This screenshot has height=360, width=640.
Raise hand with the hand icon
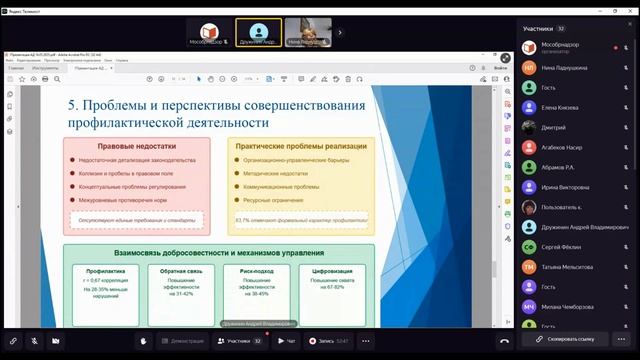point(143,341)
